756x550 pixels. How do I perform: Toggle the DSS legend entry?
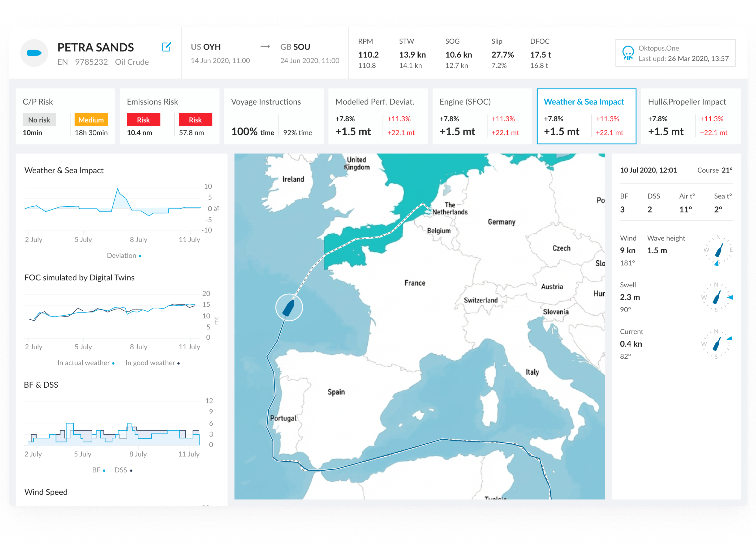[123, 470]
